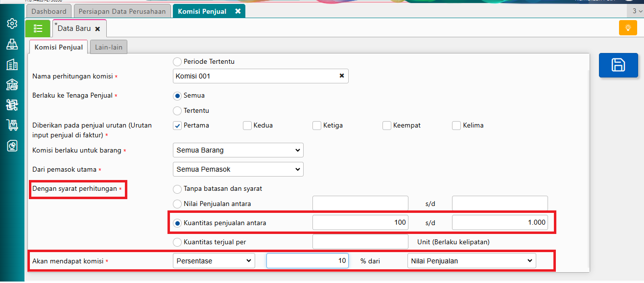Untick the Pertama checkbox
Image resolution: width=644 pixels, height=283 pixels.
pos(177,126)
